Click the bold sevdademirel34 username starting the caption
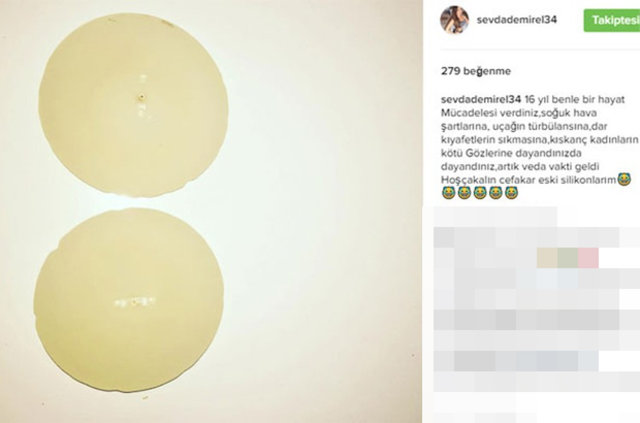This screenshot has height=423, width=640. (x=481, y=99)
